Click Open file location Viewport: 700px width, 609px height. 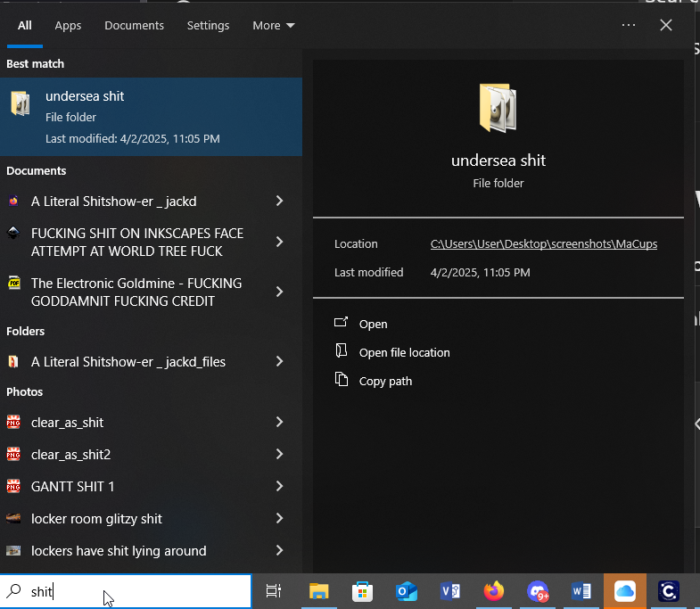click(x=404, y=353)
